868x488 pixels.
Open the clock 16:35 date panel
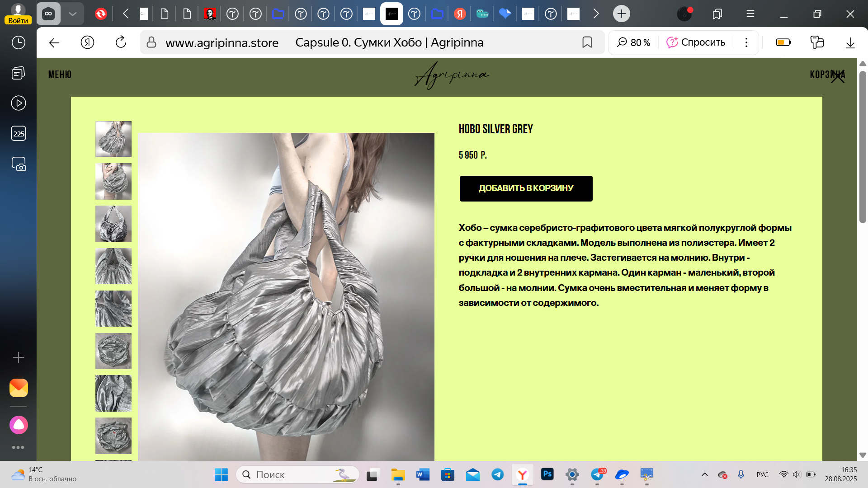841,474
